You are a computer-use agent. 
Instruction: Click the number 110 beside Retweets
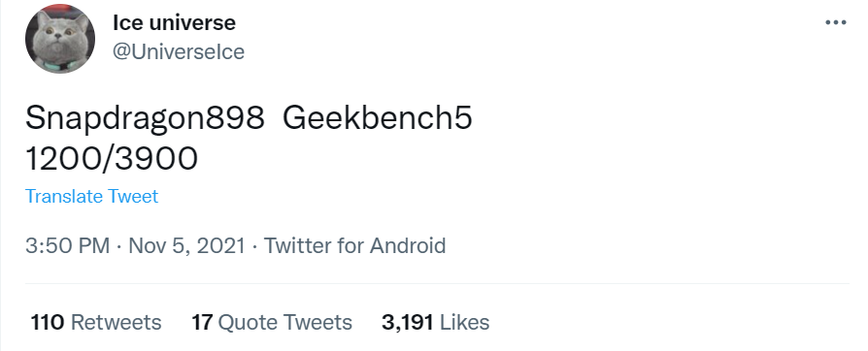coord(48,322)
